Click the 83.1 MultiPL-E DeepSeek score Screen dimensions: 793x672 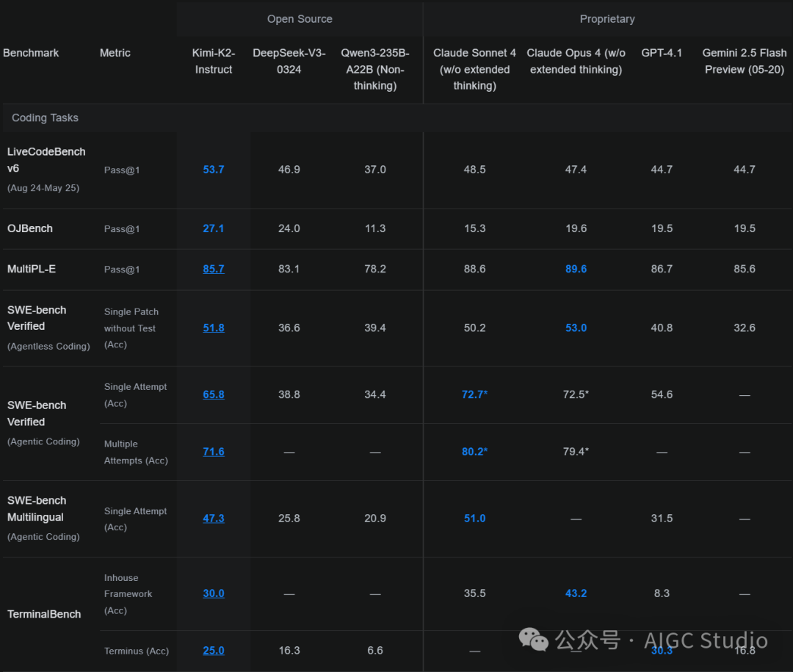pyautogui.click(x=289, y=270)
